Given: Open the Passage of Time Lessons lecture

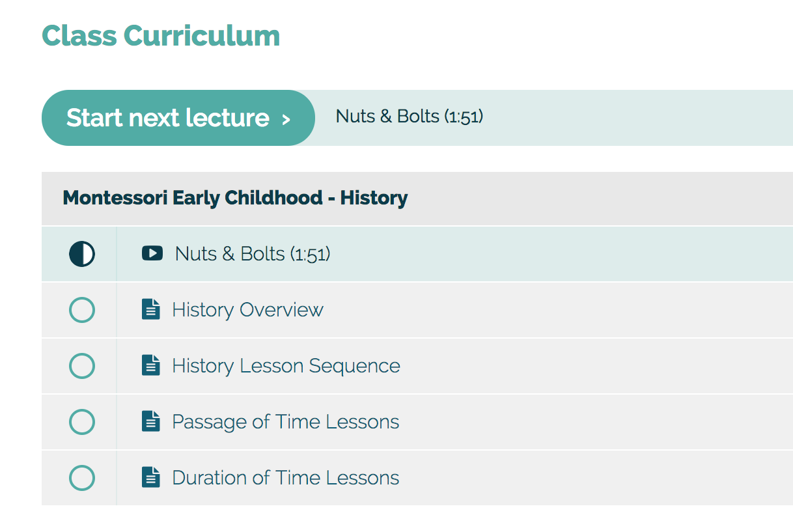Looking at the screenshot, I should [x=285, y=422].
